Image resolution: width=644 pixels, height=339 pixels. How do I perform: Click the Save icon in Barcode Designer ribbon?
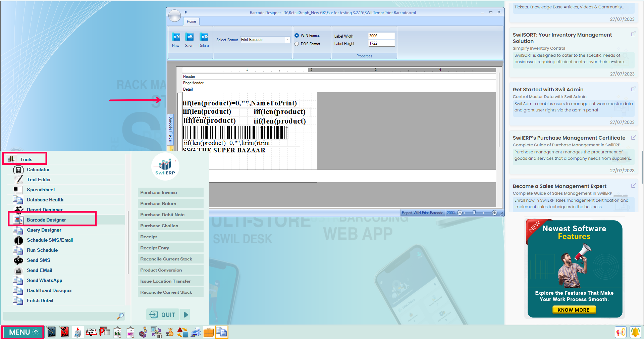click(x=190, y=37)
